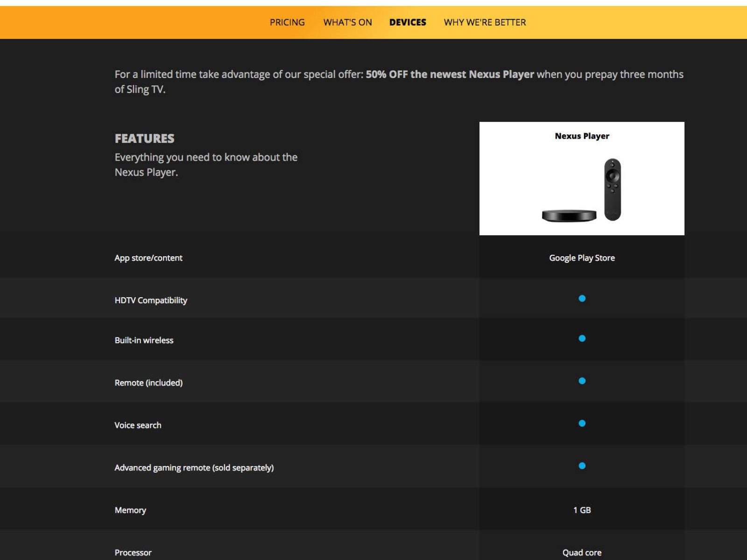This screenshot has width=747, height=560.
Task: Click the 1 GB memory value
Action: point(582,510)
